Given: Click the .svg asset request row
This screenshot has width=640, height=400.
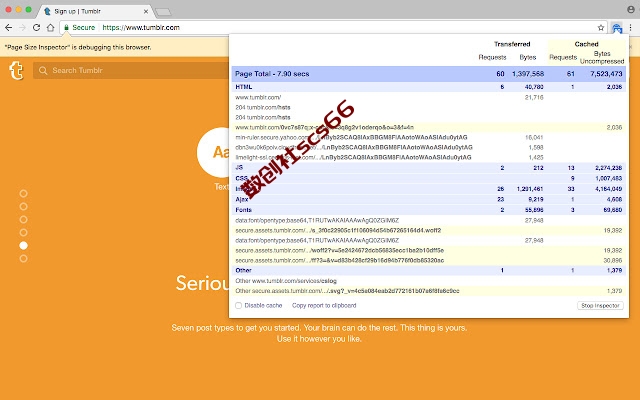Looking at the screenshot, I should point(429,291).
